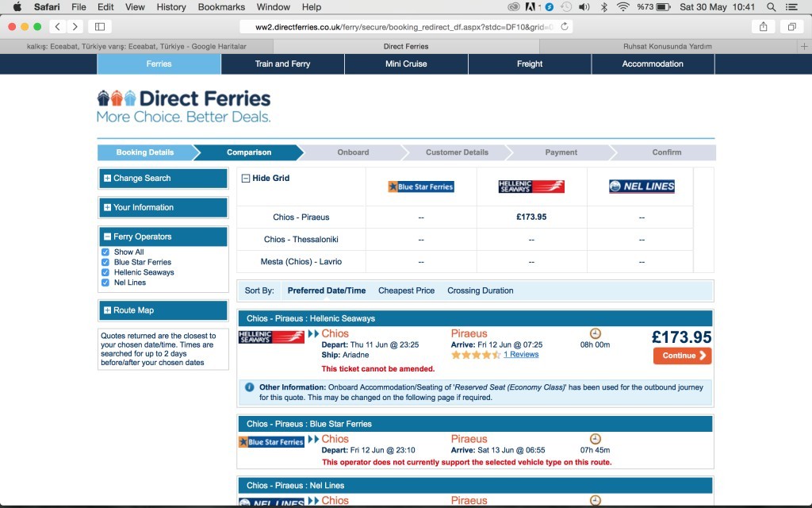Screen dimensions: 812x508
Task: Sort results by Cheapest Price
Action: click(406, 291)
